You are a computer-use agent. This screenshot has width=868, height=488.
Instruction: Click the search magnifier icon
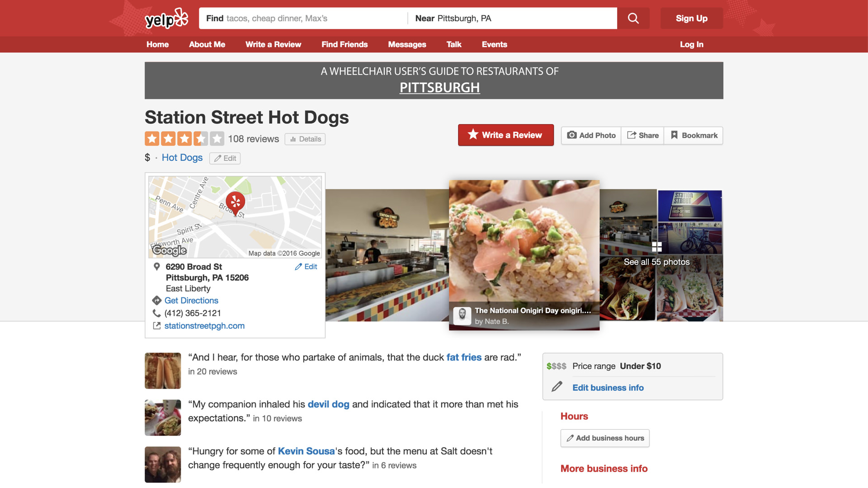point(632,18)
